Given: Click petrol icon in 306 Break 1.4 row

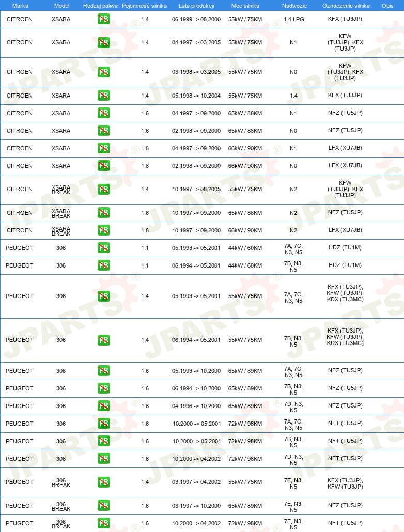Looking at the screenshot, I should [103, 482].
